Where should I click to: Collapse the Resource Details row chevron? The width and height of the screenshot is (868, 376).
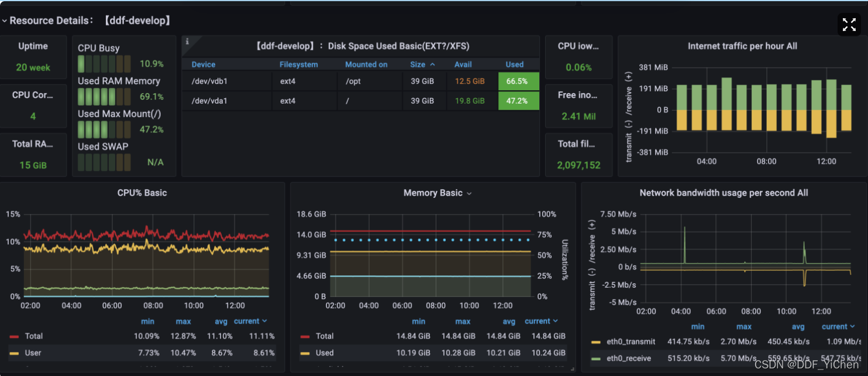4,20
